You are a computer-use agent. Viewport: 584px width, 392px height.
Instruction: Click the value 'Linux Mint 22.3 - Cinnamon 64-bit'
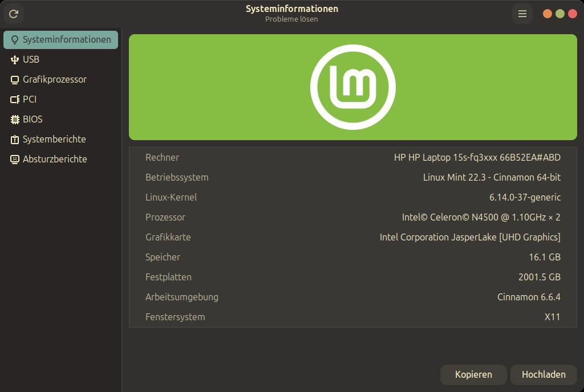point(492,177)
